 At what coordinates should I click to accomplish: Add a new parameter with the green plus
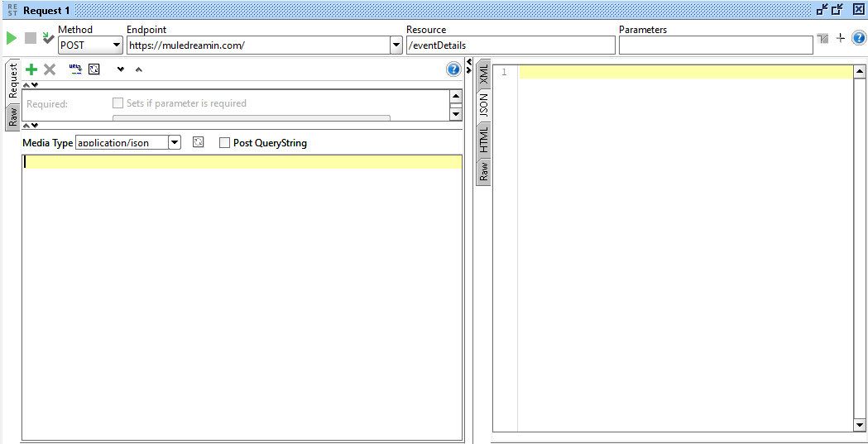point(31,70)
